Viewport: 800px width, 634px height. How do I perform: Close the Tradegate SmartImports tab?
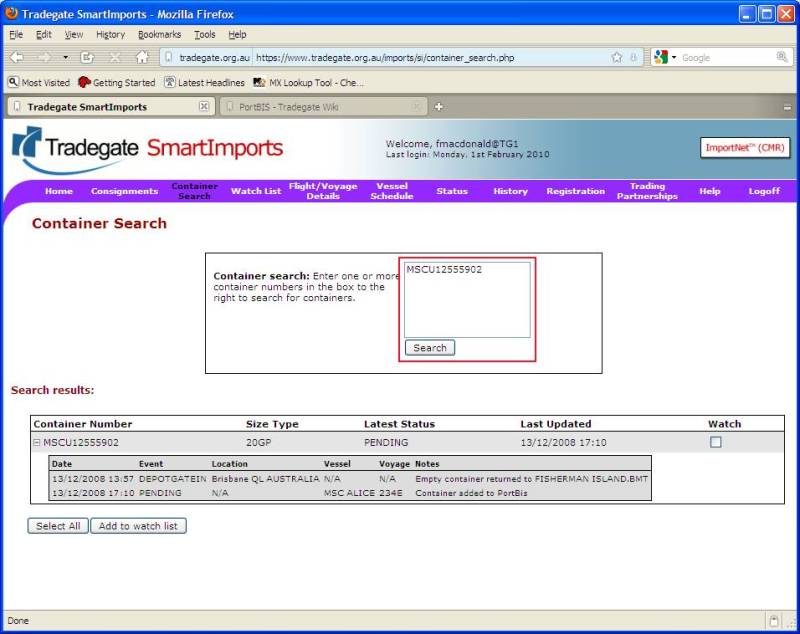[x=204, y=106]
